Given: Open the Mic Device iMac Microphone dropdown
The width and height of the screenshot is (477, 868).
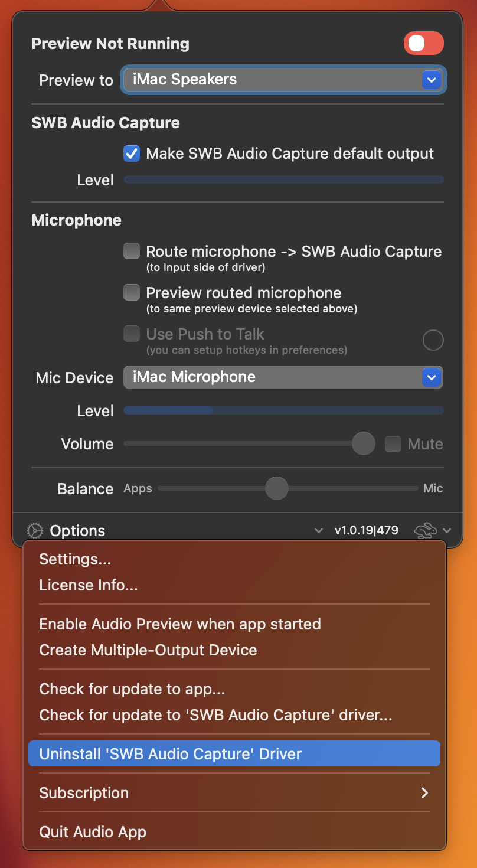Looking at the screenshot, I should (x=283, y=377).
